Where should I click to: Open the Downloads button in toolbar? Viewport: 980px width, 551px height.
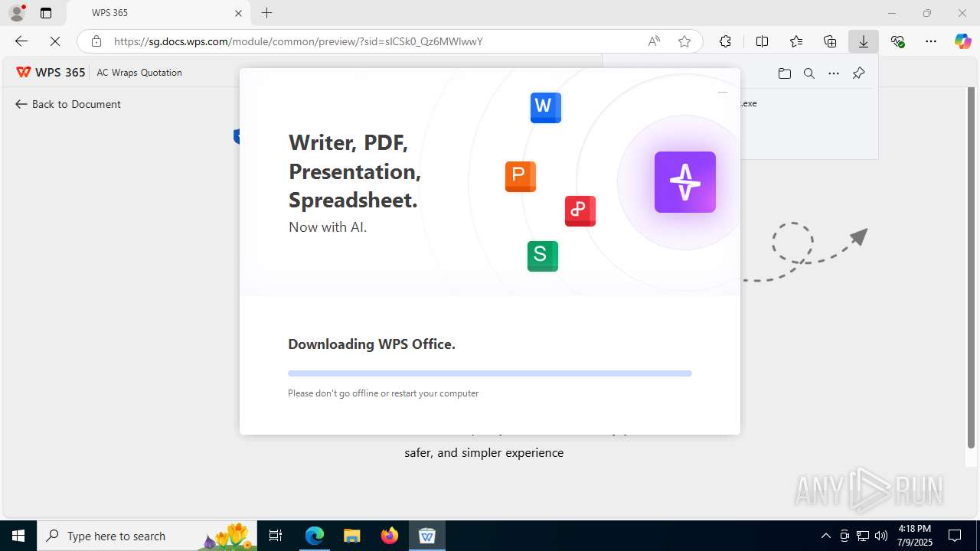pyautogui.click(x=864, y=41)
